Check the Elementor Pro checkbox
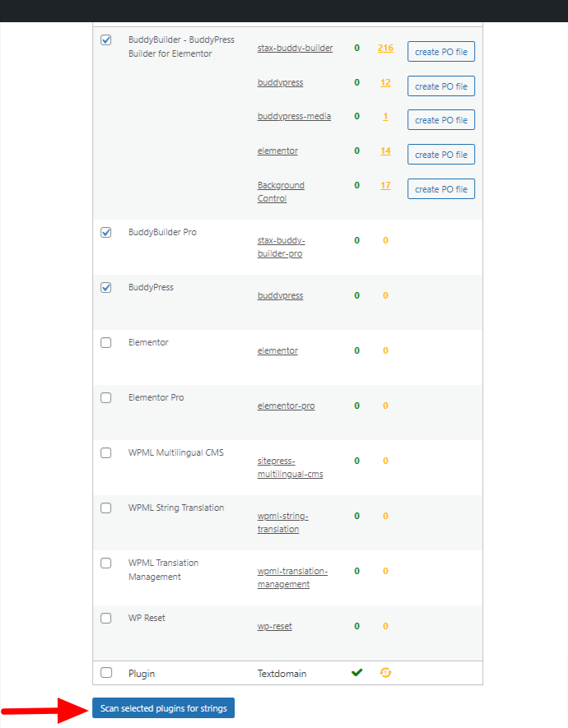Viewport: 568px width, 728px height. point(106,398)
